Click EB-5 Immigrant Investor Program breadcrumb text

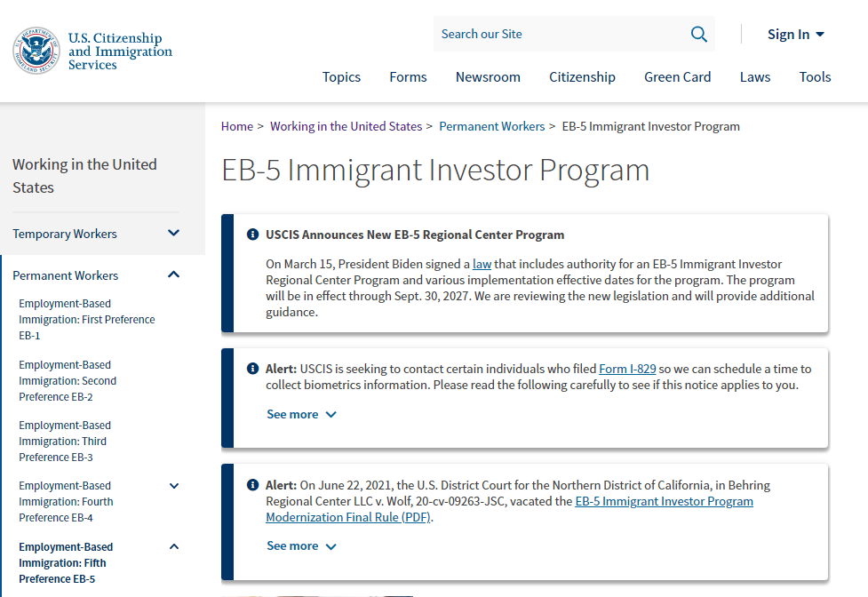tap(650, 126)
